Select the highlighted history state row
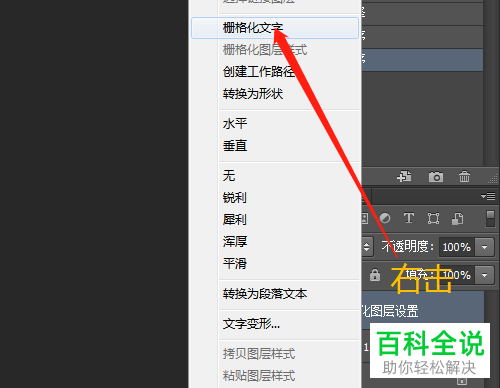Viewport: 500px width, 388px height. [x=422, y=60]
